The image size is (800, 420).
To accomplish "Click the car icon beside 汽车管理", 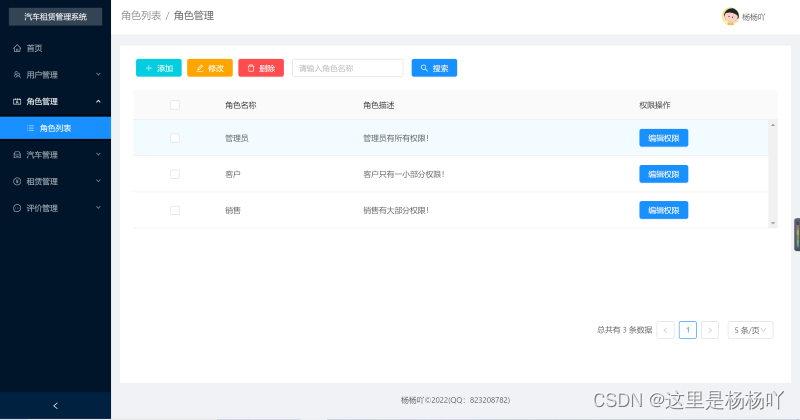I will (x=17, y=155).
